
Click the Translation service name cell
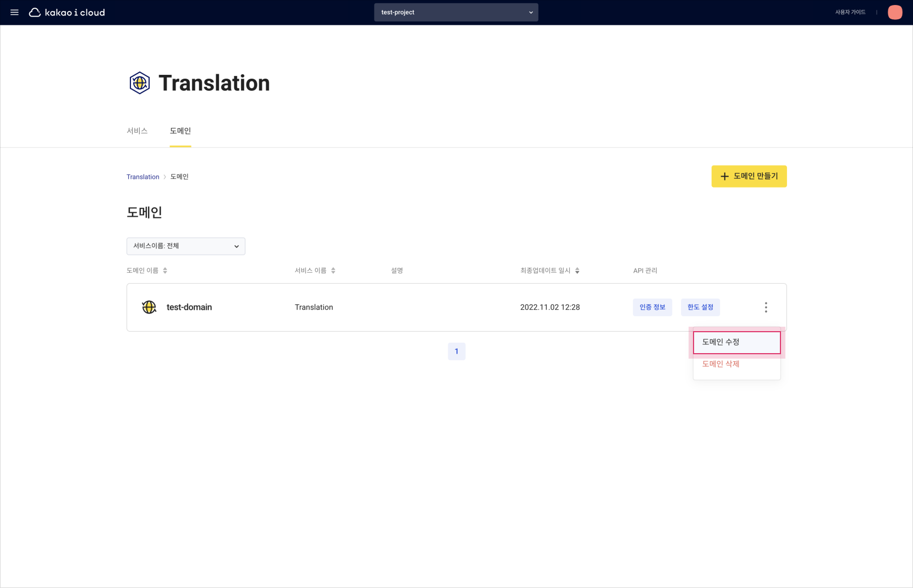(314, 307)
